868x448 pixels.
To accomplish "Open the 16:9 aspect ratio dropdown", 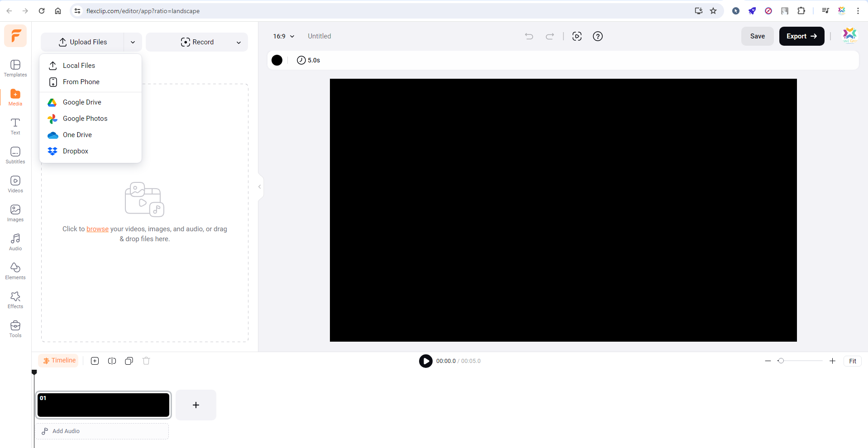I will (x=283, y=36).
